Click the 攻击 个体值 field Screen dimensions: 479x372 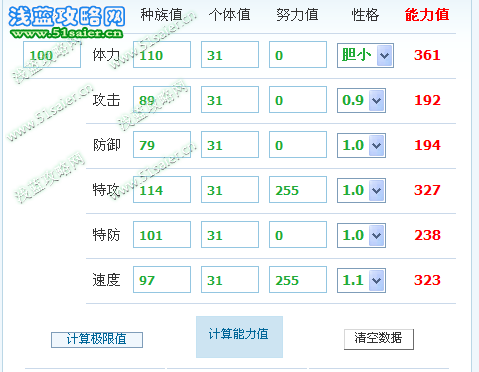click(x=230, y=100)
